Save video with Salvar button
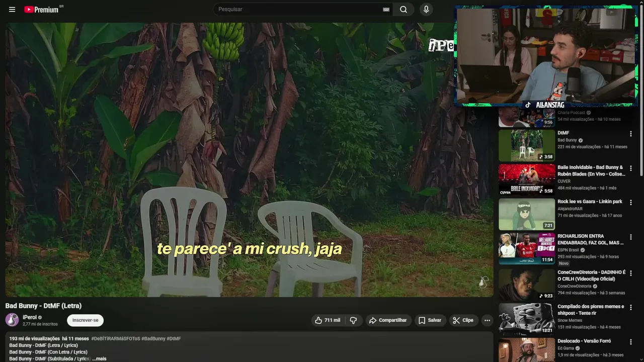The height and width of the screenshot is (362, 644). [430, 320]
